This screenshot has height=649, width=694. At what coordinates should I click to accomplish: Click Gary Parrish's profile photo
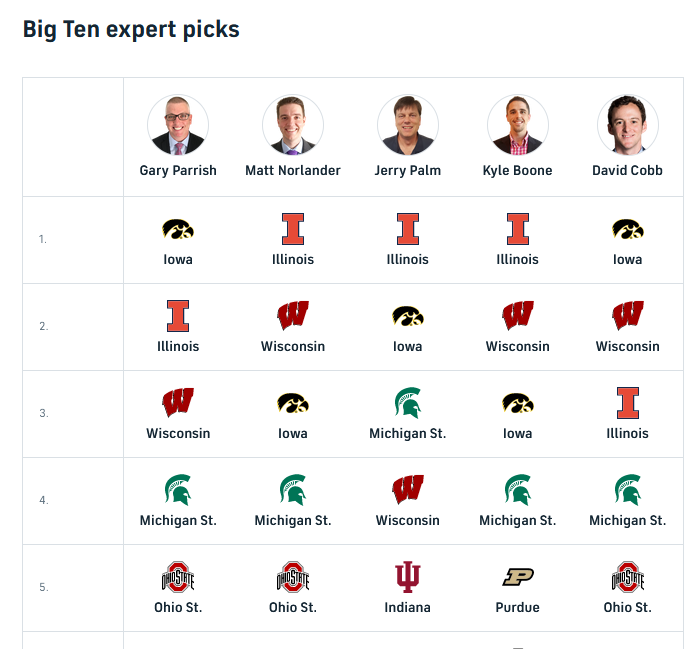[x=178, y=125]
